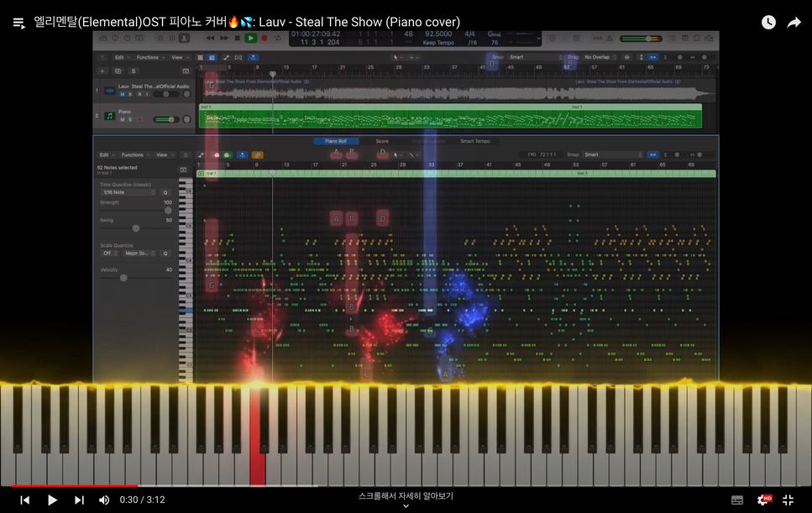Click the Swing slider in the inspector
The height and width of the screenshot is (513, 812).
pyautogui.click(x=136, y=228)
